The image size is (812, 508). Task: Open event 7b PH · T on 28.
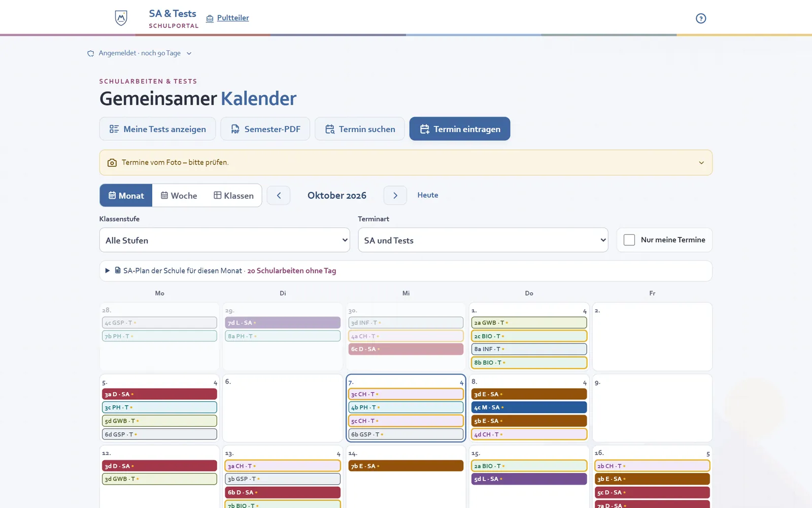tap(159, 336)
